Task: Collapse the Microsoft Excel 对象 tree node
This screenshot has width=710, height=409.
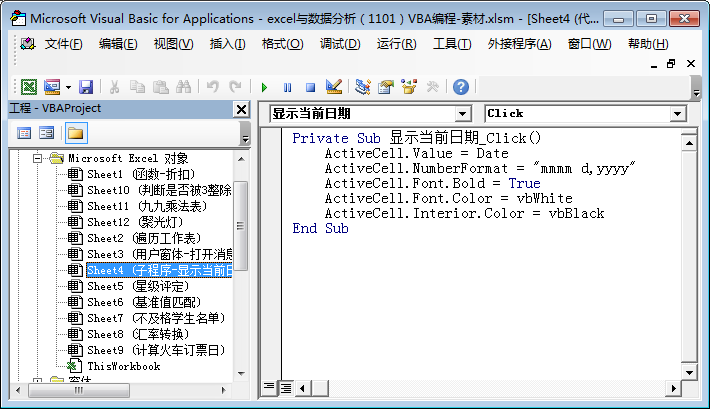Action: (38, 158)
